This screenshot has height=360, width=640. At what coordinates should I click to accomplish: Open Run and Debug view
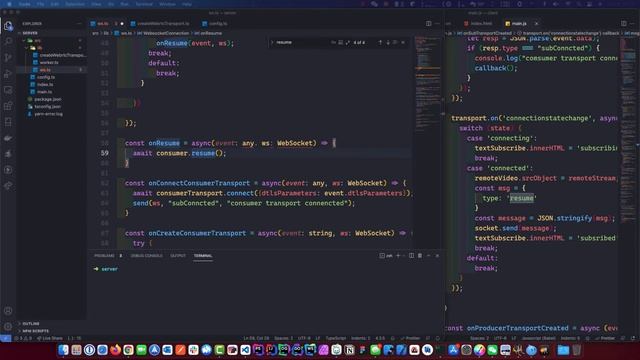(x=8, y=74)
